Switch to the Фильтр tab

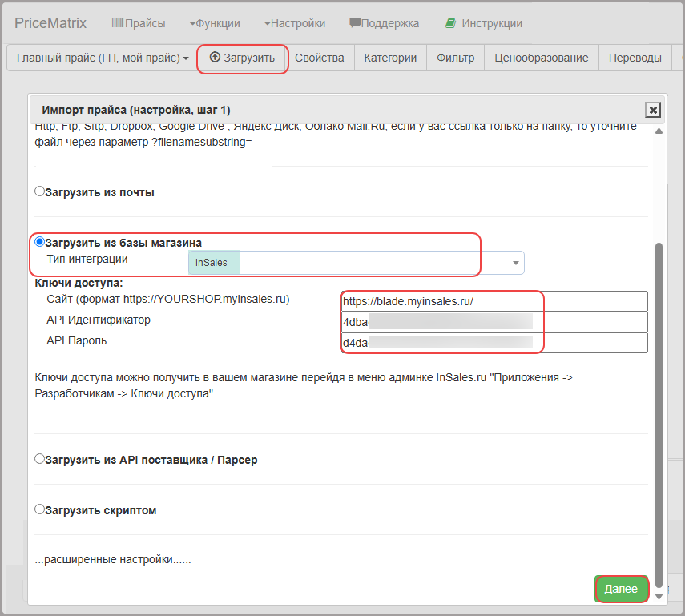click(455, 58)
